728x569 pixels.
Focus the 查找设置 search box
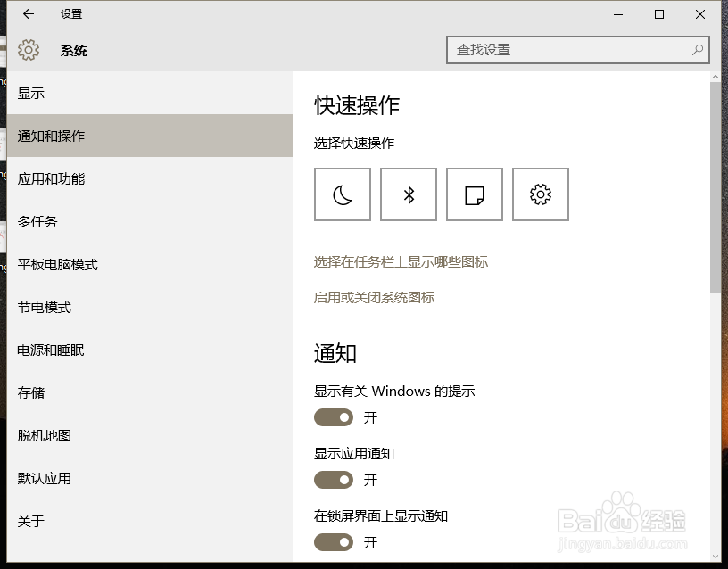tap(577, 50)
